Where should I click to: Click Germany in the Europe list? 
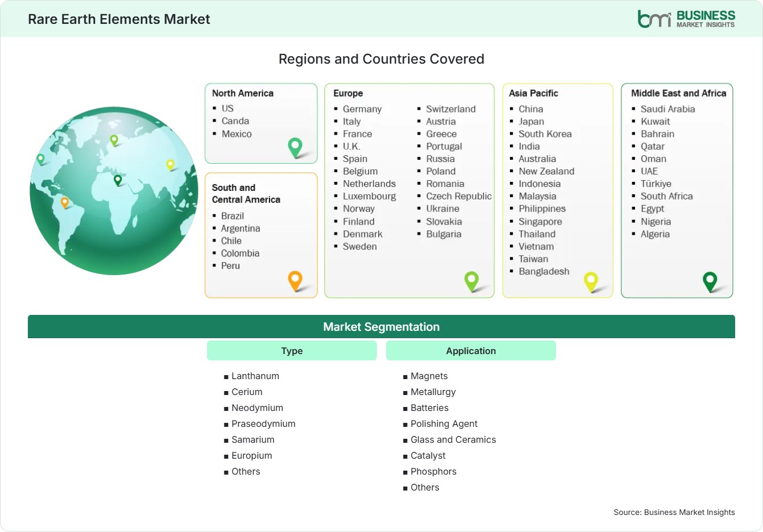point(362,109)
